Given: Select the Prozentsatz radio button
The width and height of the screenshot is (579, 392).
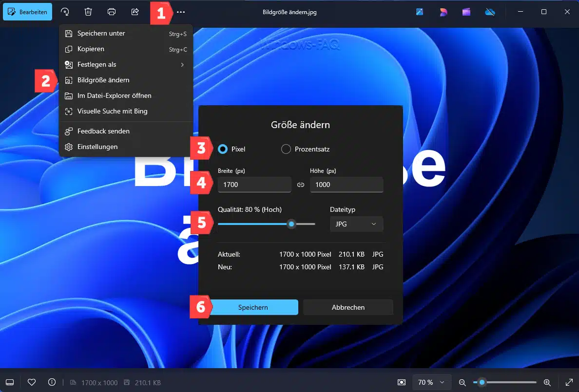Looking at the screenshot, I should pyautogui.click(x=286, y=149).
